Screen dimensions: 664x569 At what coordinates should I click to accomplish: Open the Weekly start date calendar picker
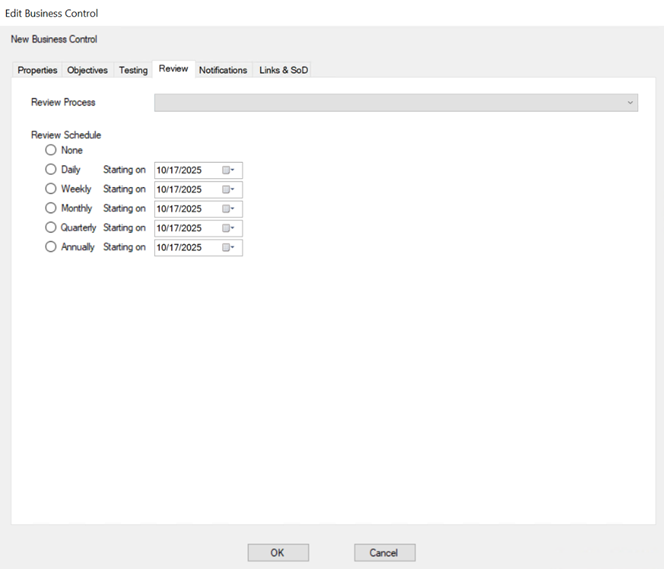229,189
